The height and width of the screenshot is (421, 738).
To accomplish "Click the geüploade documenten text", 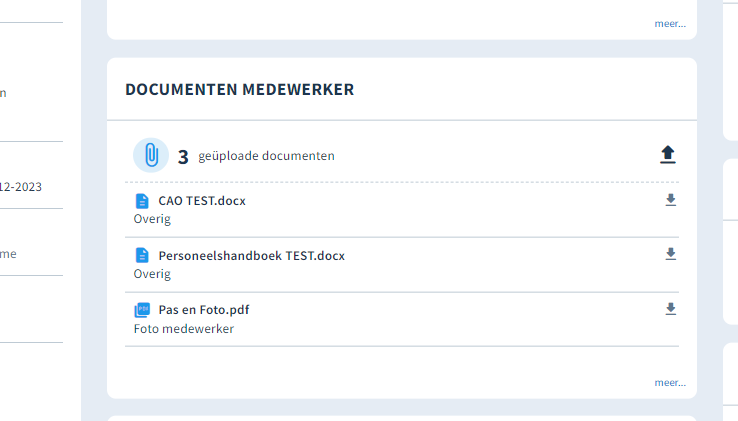I will [x=266, y=156].
